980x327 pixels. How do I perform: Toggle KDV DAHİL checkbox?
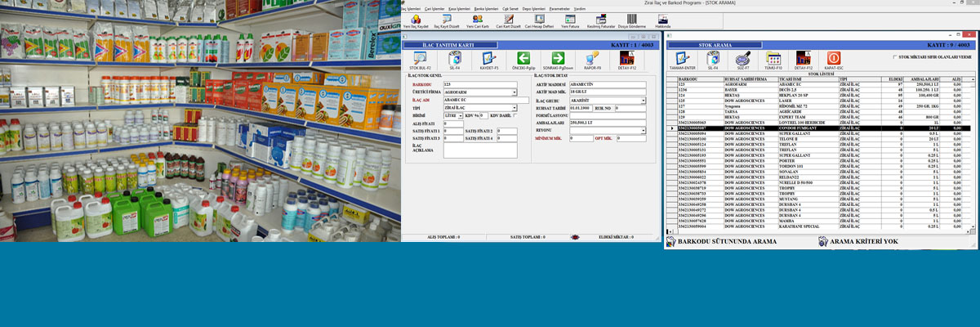point(514,116)
